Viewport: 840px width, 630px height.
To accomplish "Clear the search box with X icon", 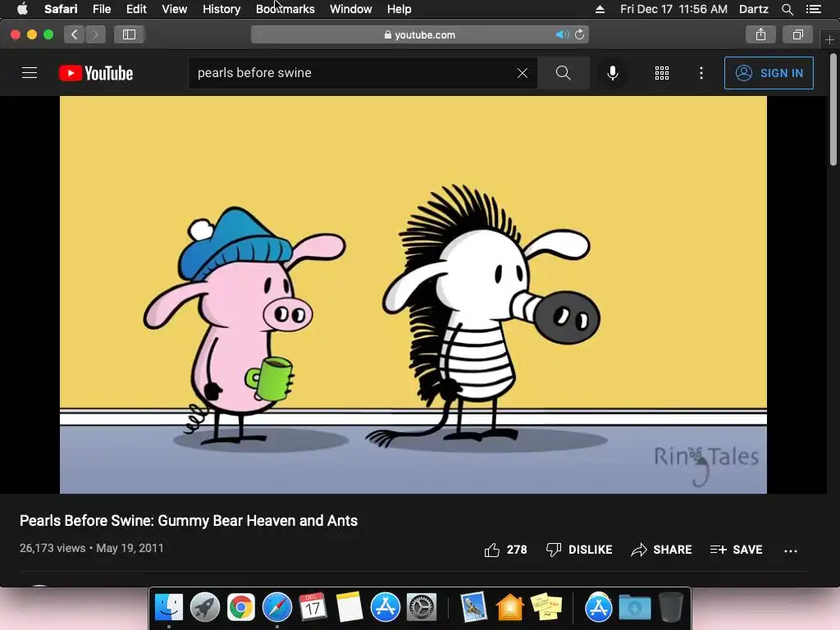I will point(523,73).
